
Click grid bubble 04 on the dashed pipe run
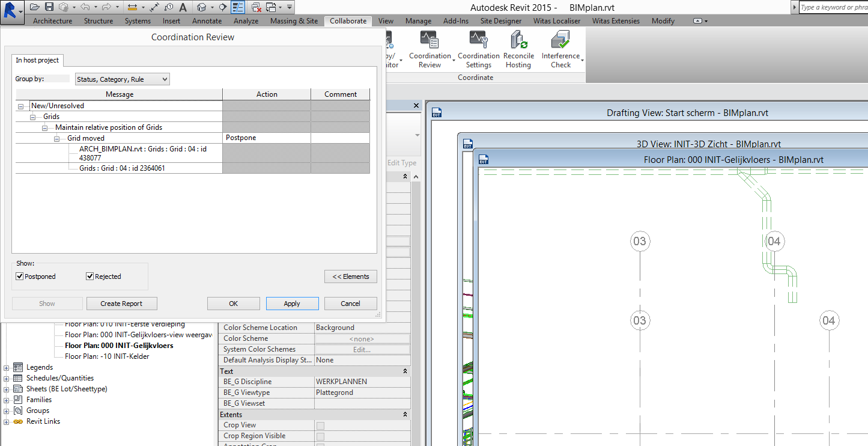click(x=774, y=242)
